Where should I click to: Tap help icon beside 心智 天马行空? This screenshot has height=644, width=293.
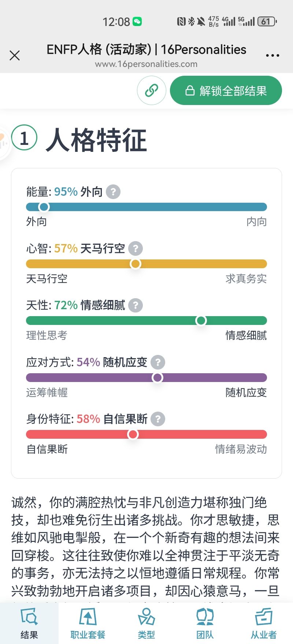pos(136,249)
